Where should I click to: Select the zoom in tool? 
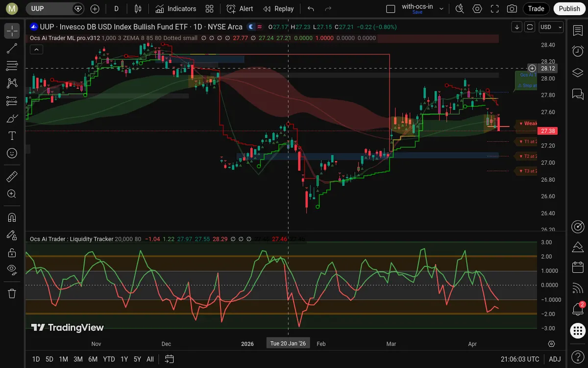[x=12, y=194]
